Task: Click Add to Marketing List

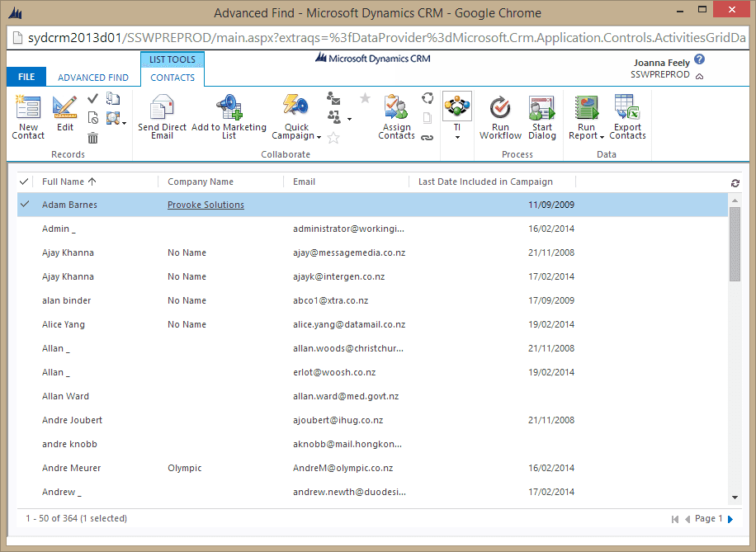Action: 229,108
